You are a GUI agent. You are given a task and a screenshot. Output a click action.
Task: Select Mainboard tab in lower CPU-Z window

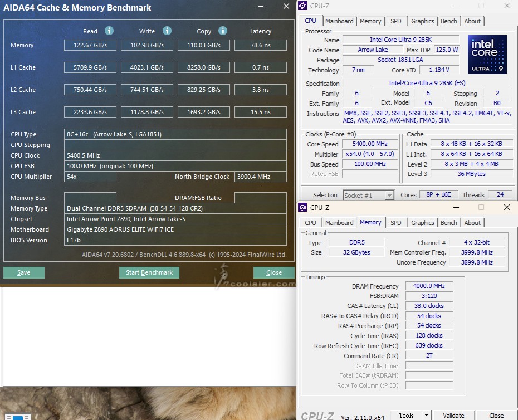pyautogui.click(x=339, y=223)
